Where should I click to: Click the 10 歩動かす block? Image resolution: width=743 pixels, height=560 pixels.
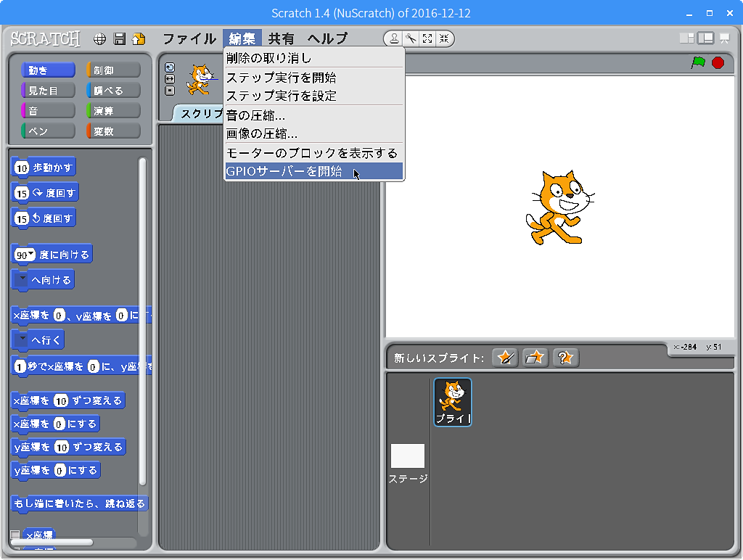click(x=44, y=168)
